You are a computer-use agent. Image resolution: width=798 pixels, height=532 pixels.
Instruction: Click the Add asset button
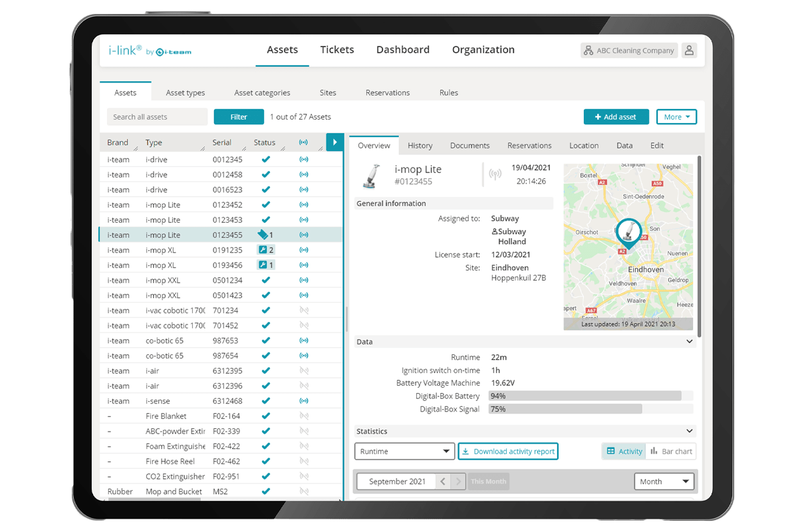tap(616, 117)
